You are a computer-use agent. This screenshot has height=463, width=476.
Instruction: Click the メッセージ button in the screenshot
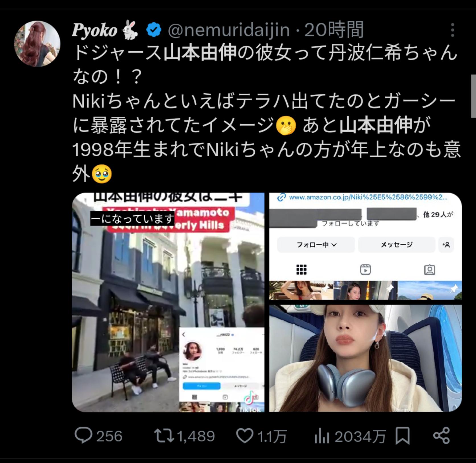click(397, 245)
